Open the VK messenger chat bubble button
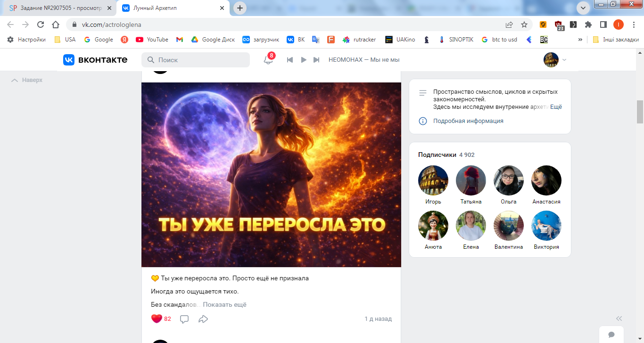The width and height of the screenshot is (644, 343). tap(611, 335)
